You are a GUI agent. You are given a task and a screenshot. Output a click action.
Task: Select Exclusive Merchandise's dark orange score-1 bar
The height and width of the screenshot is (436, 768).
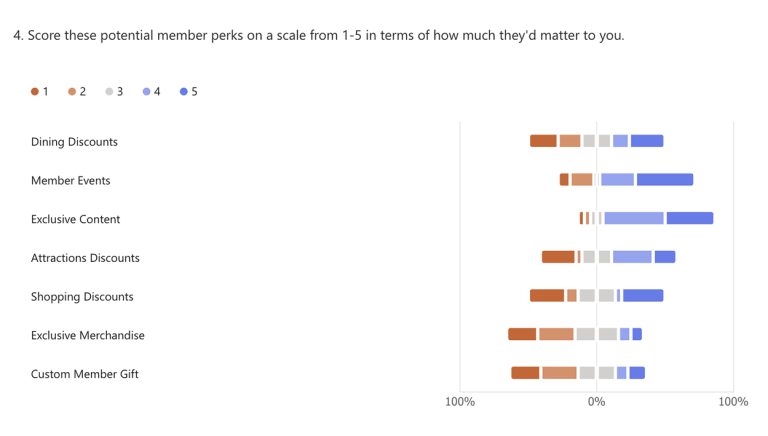pyautogui.click(x=522, y=334)
